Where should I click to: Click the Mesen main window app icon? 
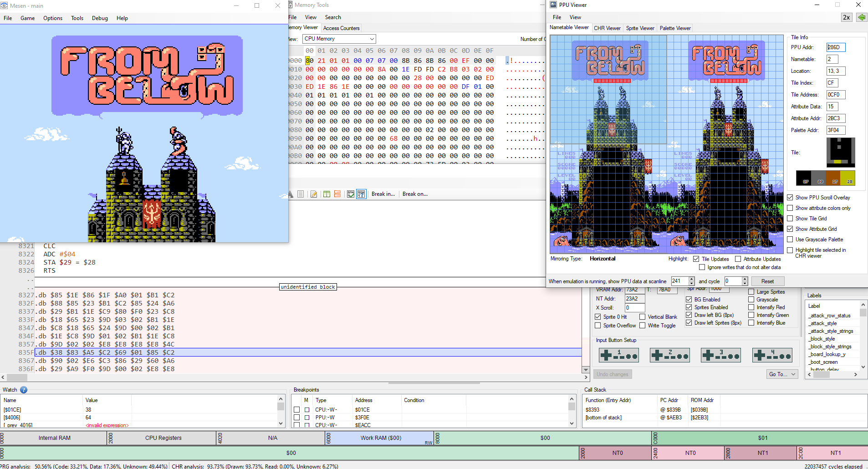tap(5, 5)
